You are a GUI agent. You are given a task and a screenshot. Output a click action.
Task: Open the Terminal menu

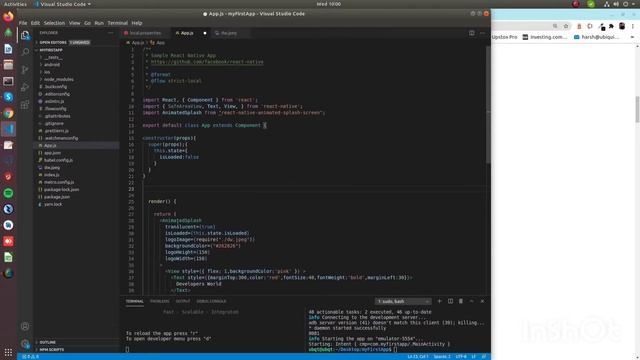[x=118, y=23]
